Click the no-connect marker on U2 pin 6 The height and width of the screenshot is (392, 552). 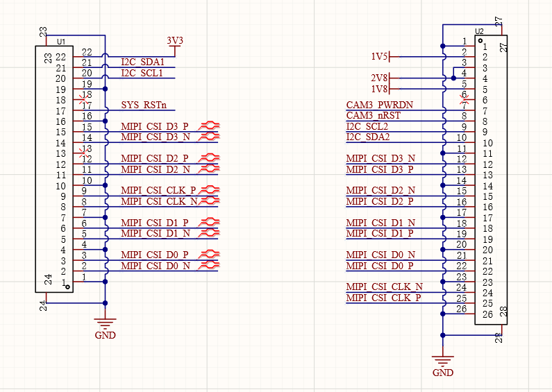point(465,95)
